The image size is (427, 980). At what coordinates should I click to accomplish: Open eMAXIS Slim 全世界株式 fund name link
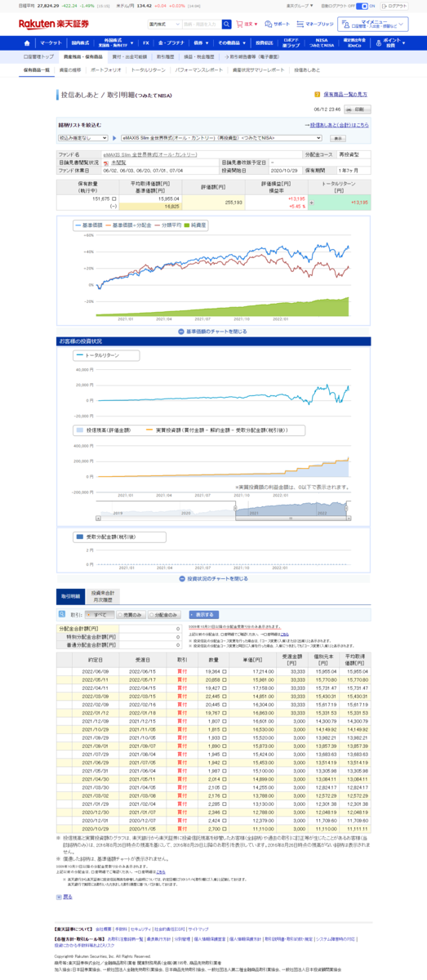(150, 154)
